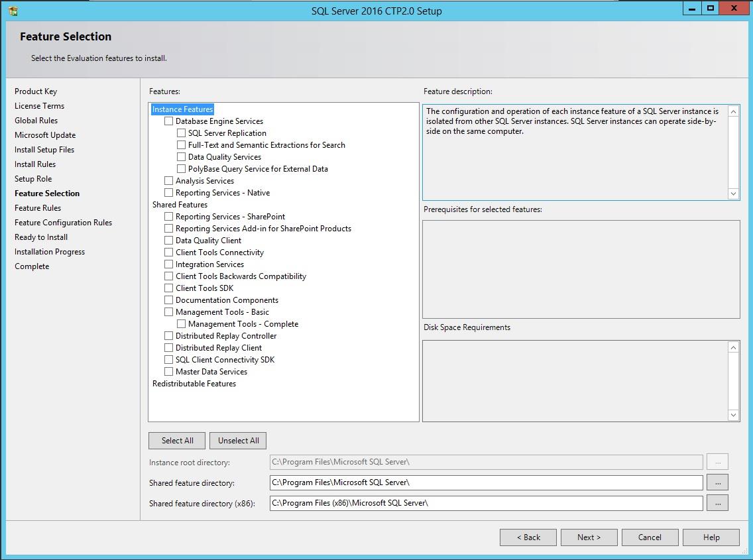Click the Shared feature directory path field
This screenshot has width=753, height=560.
click(486, 482)
